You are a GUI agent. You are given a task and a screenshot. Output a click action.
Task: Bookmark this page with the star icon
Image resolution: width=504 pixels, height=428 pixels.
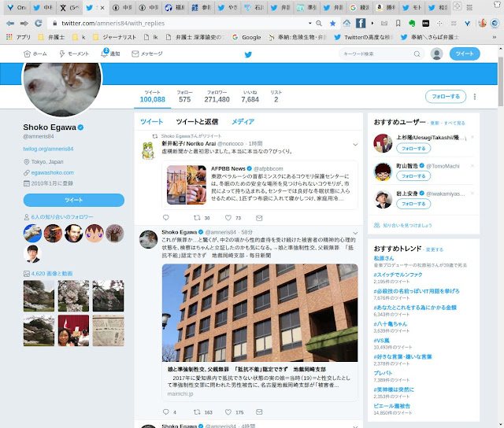tap(332, 23)
